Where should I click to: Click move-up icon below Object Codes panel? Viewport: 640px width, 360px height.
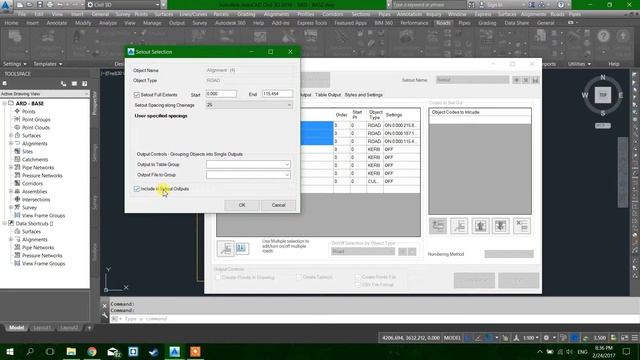(x=480, y=226)
